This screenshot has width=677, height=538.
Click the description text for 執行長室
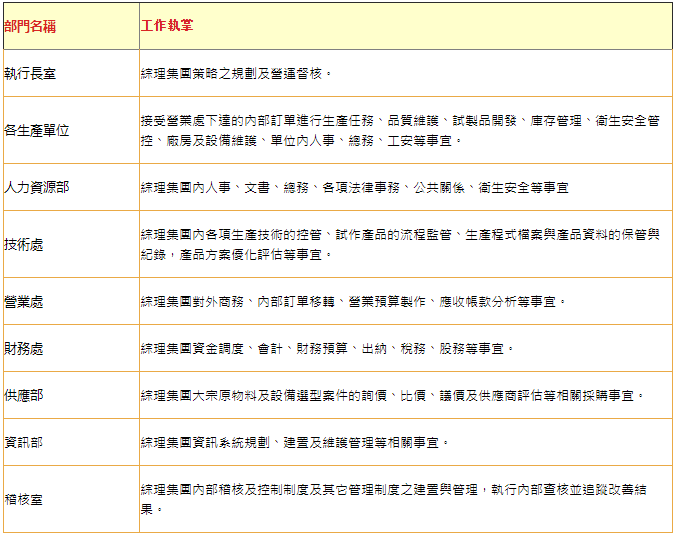237,73
